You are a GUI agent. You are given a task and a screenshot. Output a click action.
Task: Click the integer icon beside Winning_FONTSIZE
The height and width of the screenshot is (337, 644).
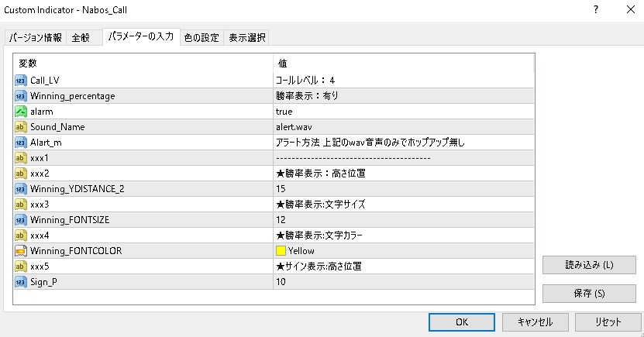point(20,220)
